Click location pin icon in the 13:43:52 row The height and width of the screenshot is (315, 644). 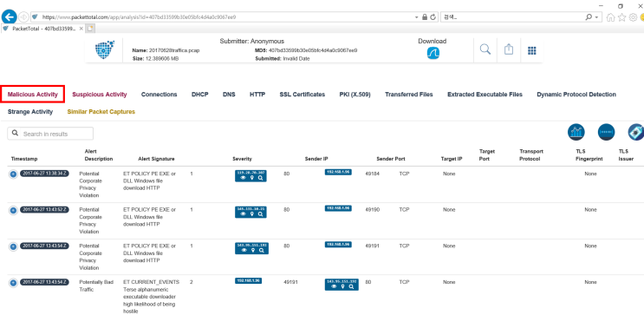(251, 213)
